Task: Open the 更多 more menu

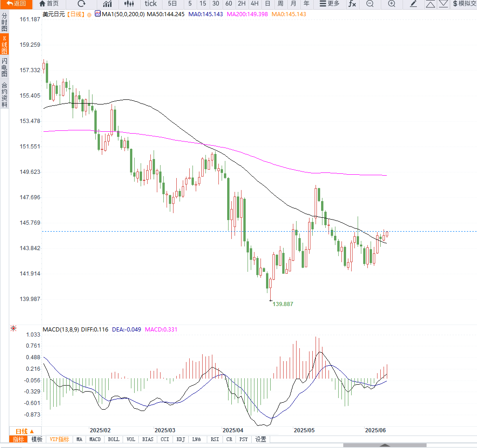Action: 329,4
